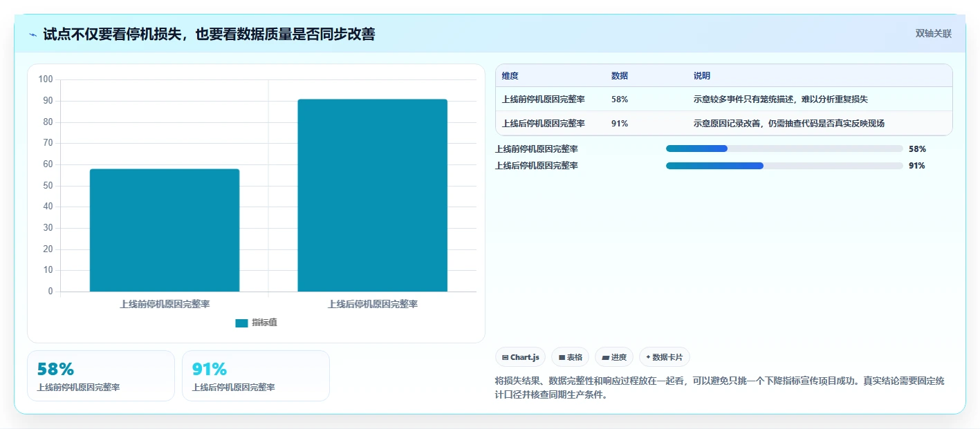Click the y-axis value 100

click(x=46, y=79)
